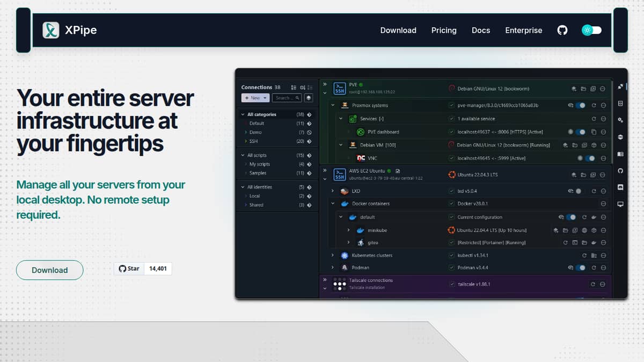This screenshot has height=362, width=644.
Task: Focus the connections Search field
Action: (x=287, y=98)
